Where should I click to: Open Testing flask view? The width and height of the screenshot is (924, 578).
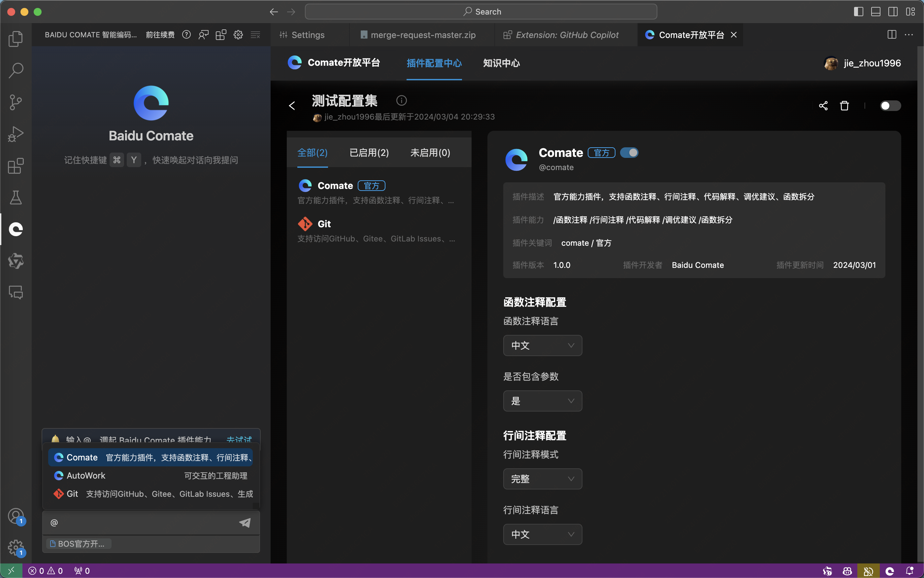coord(16,198)
